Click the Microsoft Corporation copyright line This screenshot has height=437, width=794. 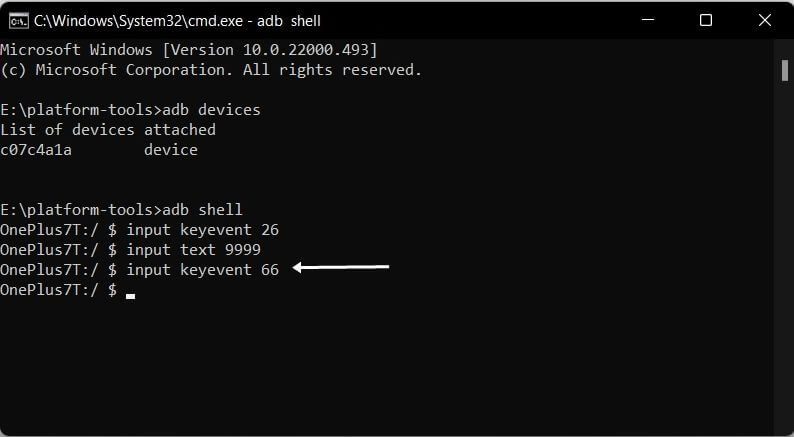tap(210, 69)
